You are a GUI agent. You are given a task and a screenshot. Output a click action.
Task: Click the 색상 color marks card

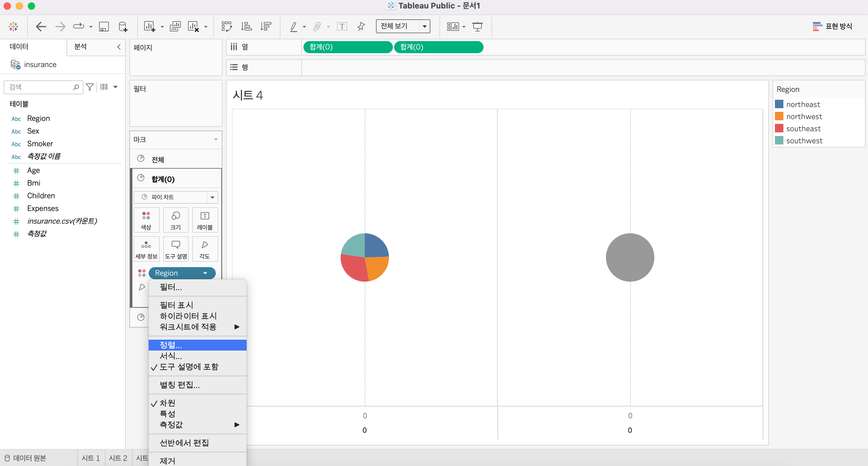146,220
